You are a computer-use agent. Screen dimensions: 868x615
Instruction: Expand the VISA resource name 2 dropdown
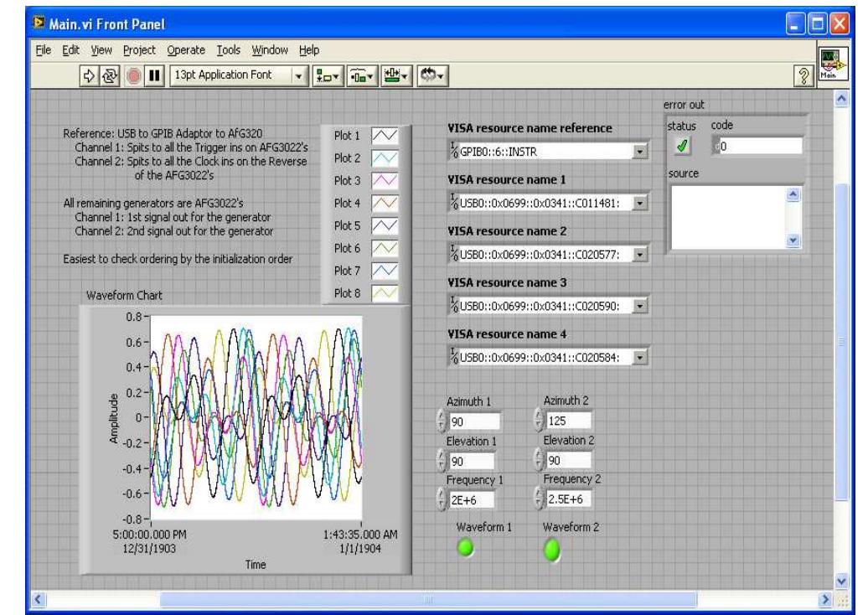(x=639, y=255)
